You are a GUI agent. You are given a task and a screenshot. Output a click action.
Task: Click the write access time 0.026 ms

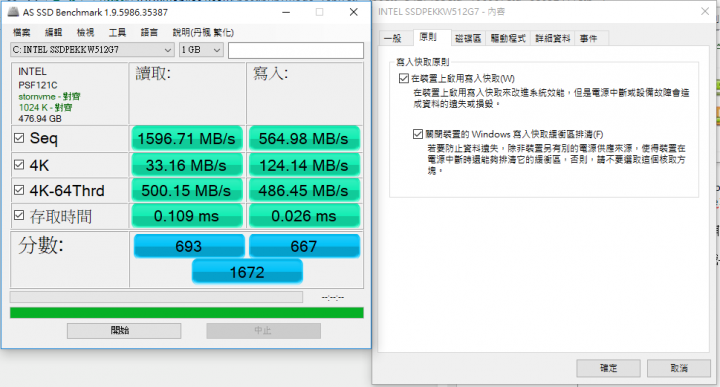coord(304,216)
